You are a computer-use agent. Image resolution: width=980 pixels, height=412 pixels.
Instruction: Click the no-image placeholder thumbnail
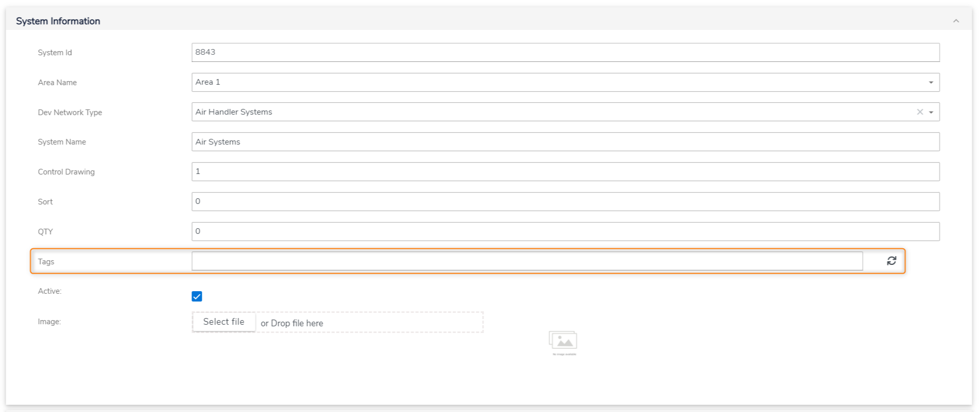tap(563, 342)
